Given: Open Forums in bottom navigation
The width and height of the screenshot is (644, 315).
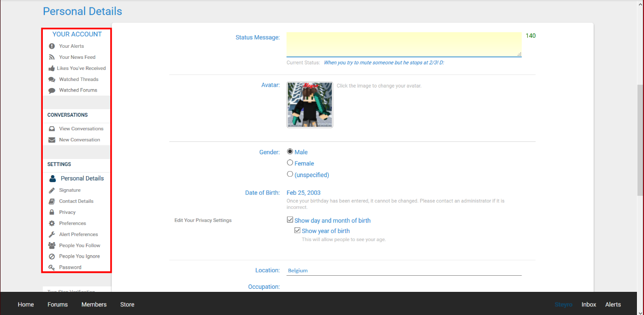Looking at the screenshot, I should (57, 304).
